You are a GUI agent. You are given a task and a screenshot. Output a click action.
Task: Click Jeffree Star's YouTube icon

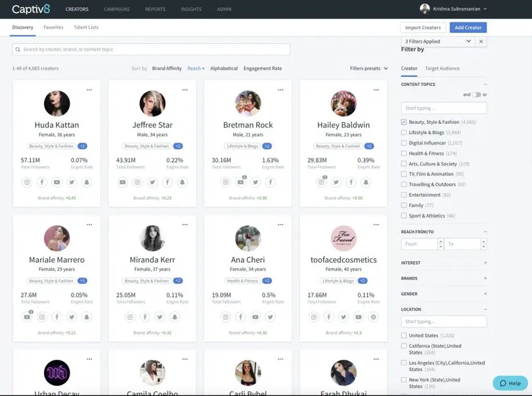tap(123, 182)
